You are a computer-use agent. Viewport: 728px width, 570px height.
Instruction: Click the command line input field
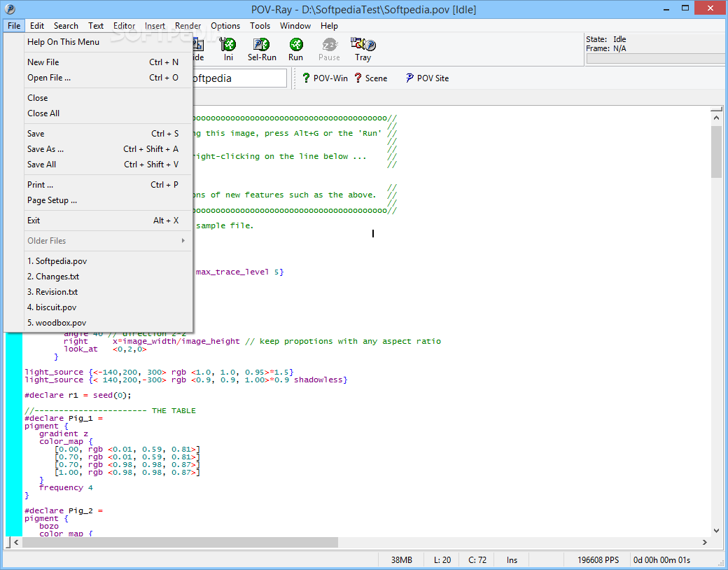239,78
